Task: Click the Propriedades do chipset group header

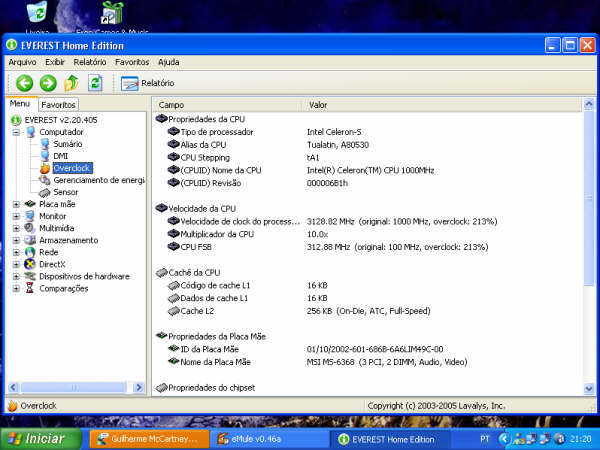Action: click(206, 388)
